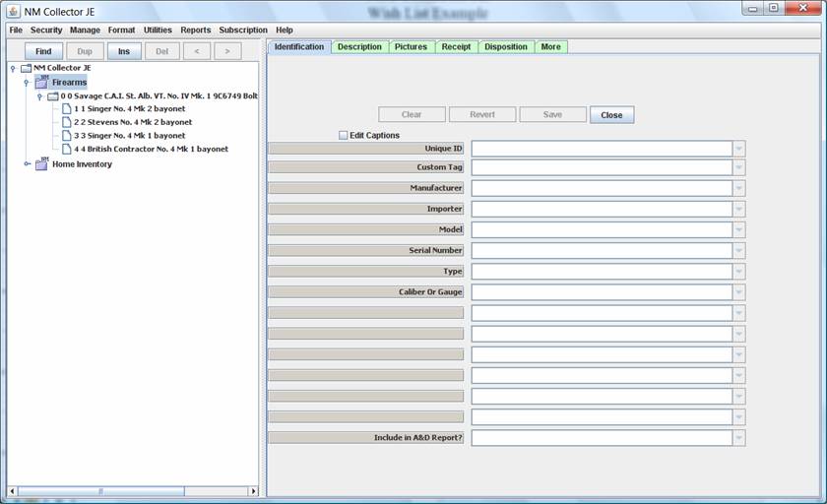Click the Ins button
Viewport: 827px width, 504px height.
click(124, 51)
